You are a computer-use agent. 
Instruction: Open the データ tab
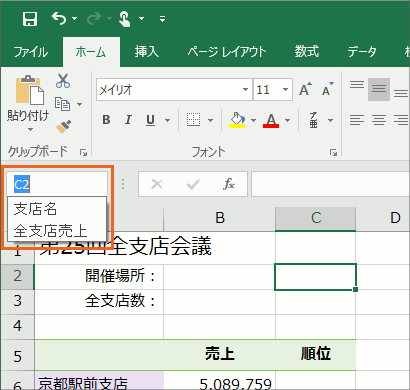click(x=362, y=52)
